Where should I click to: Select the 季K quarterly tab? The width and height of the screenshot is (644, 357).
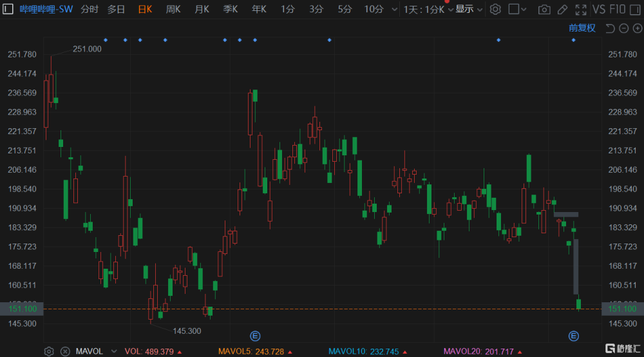point(231,9)
